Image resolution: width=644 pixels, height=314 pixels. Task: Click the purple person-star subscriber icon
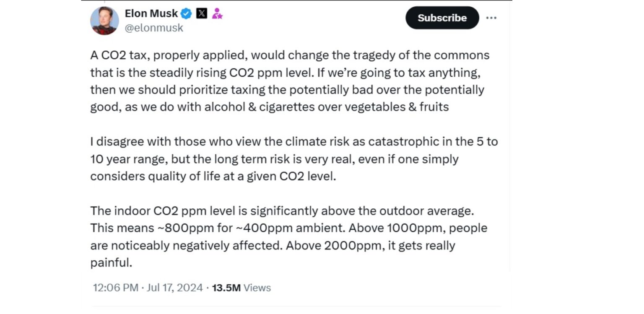tap(217, 13)
